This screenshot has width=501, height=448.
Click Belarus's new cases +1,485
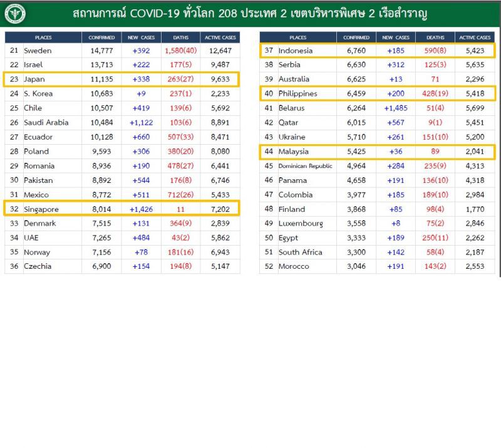(396, 108)
